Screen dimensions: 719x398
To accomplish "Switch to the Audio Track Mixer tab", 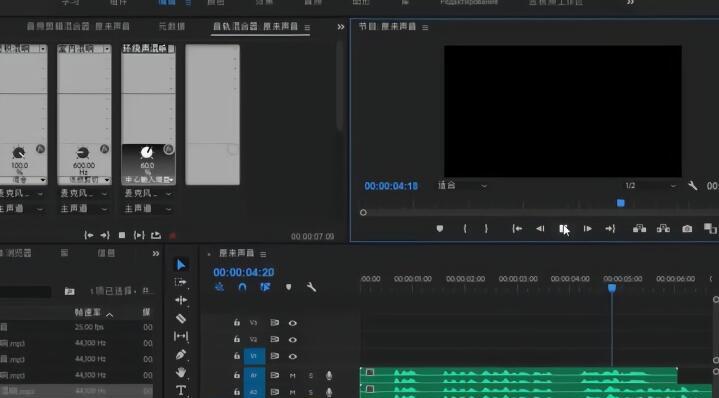I will [255, 27].
